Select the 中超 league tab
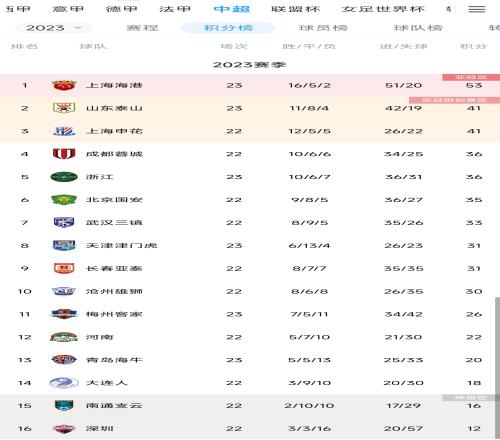The width and height of the screenshot is (500, 440). [232, 9]
